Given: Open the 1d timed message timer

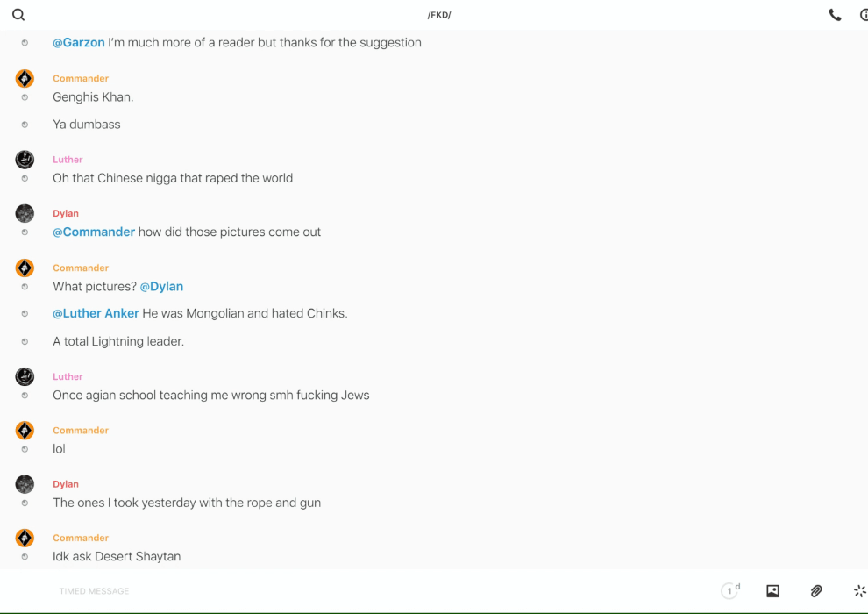Looking at the screenshot, I should [730, 591].
